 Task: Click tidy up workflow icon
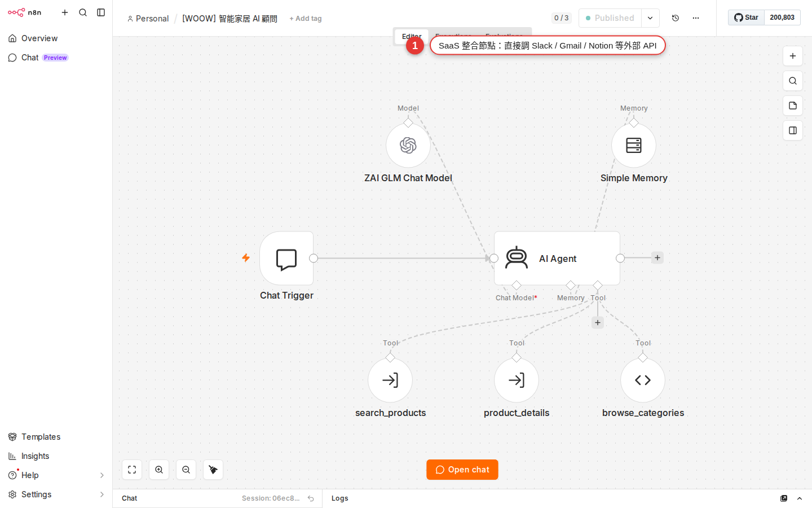coord(213,470)
